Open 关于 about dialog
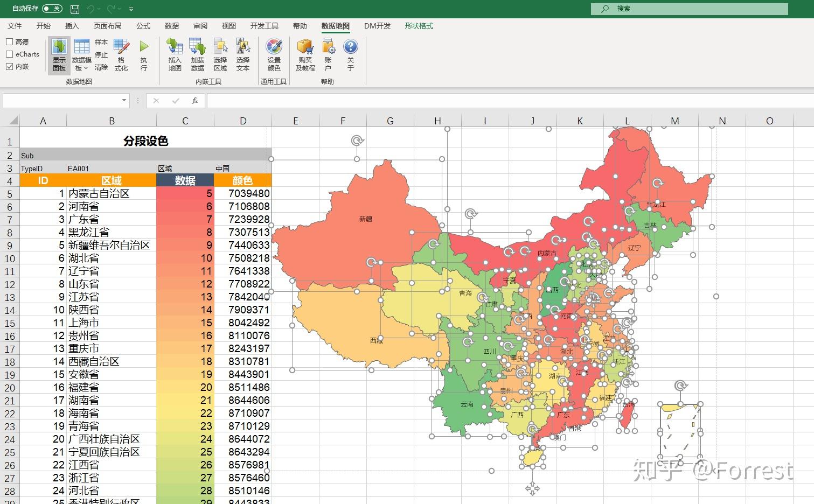 [351, 54]
